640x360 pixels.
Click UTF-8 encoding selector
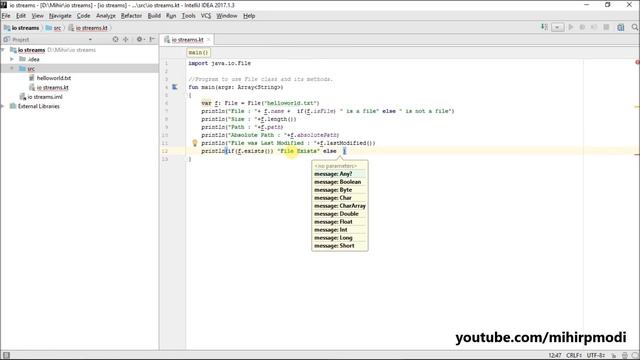(596, 356)
